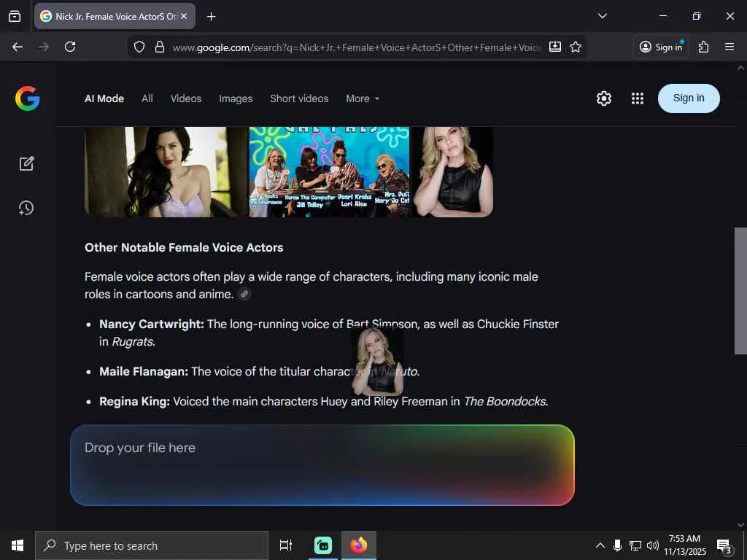The height and width of the screenshot is (560, 747).
Task: Open the notification center icon
Action: point(724,545)
